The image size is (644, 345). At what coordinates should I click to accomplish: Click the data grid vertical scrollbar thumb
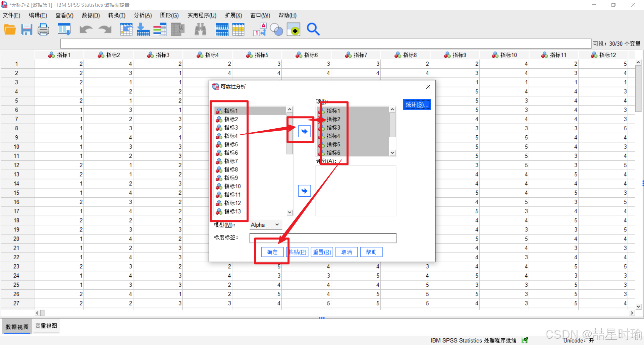pos(639,89)
